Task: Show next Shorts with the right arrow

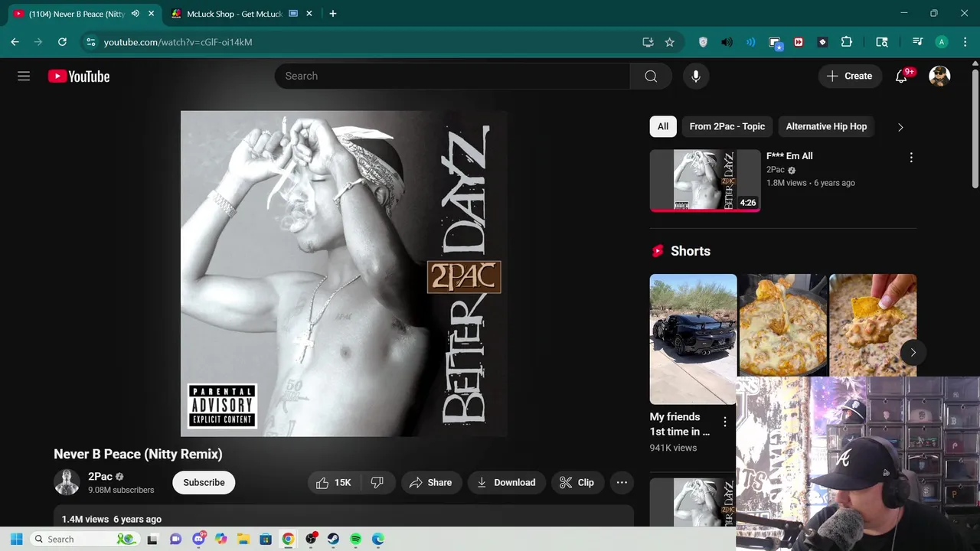Action: point(913,352)
